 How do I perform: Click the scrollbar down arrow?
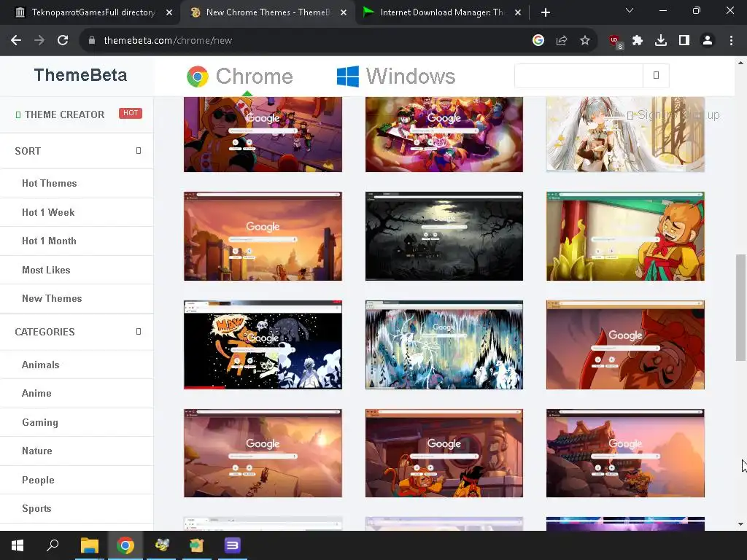740,524
